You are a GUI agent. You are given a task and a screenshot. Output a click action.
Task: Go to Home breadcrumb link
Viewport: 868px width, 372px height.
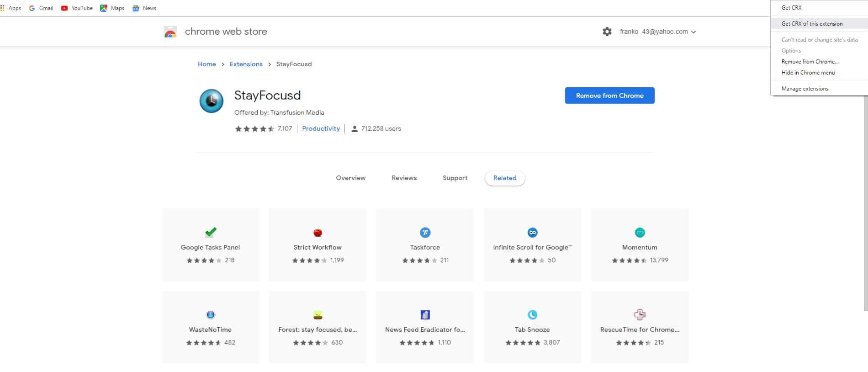(x=207, y=64)
